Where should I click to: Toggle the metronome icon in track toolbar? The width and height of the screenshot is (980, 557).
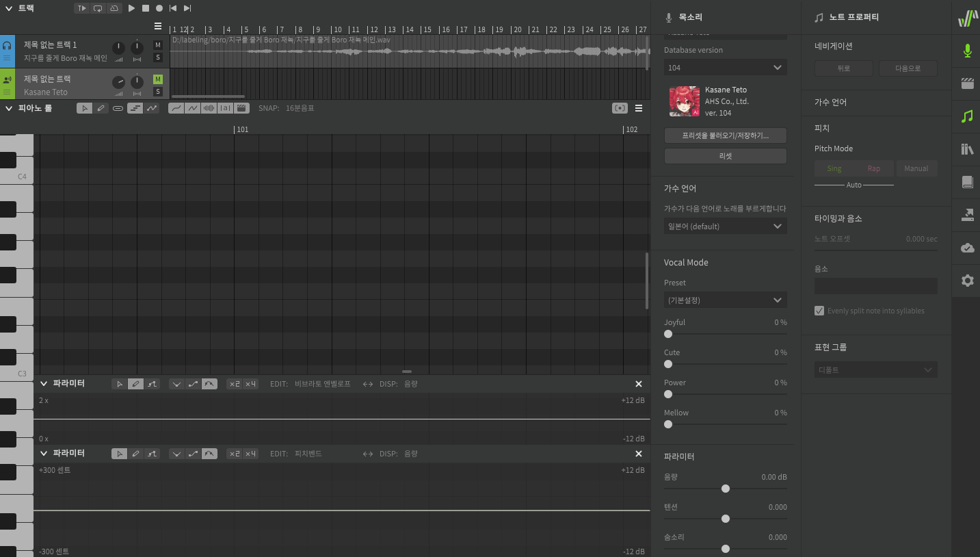[114, 8]
